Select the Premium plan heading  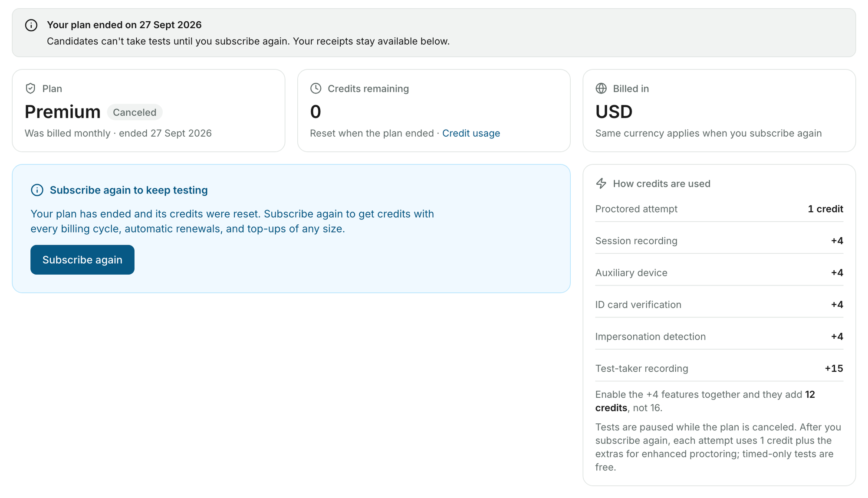tap(62, 112)
